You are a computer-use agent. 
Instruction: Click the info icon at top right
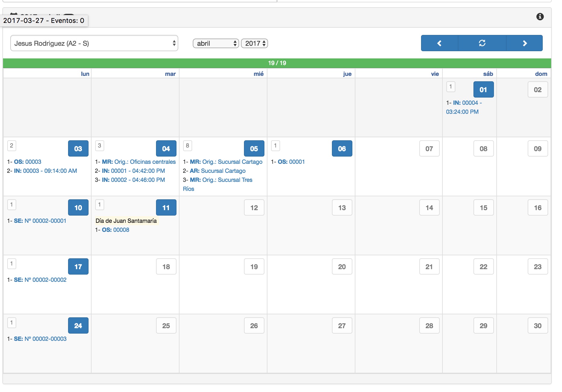[540, 17]
